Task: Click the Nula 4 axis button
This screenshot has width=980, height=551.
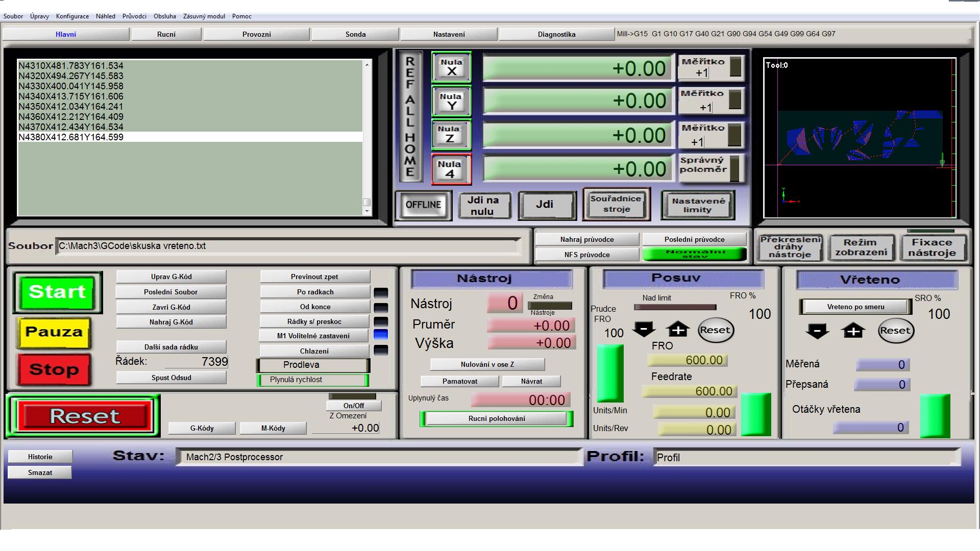Action: [x=451, y=169]
